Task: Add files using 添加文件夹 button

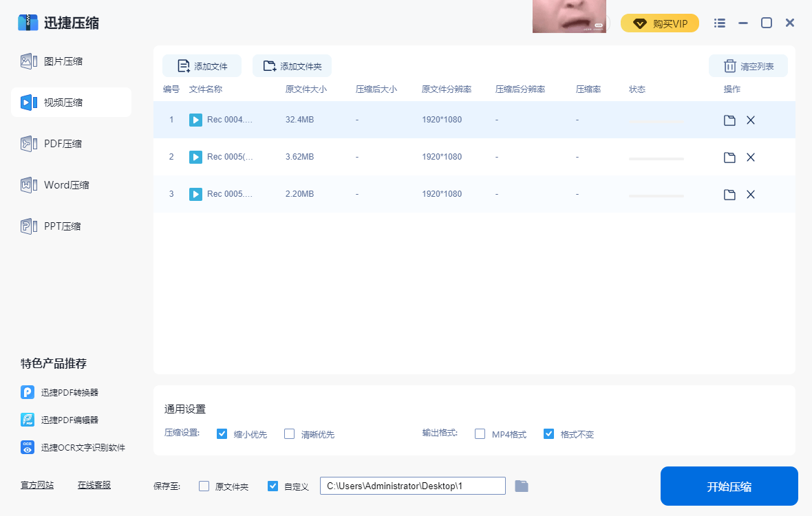Action: (292, 65)
